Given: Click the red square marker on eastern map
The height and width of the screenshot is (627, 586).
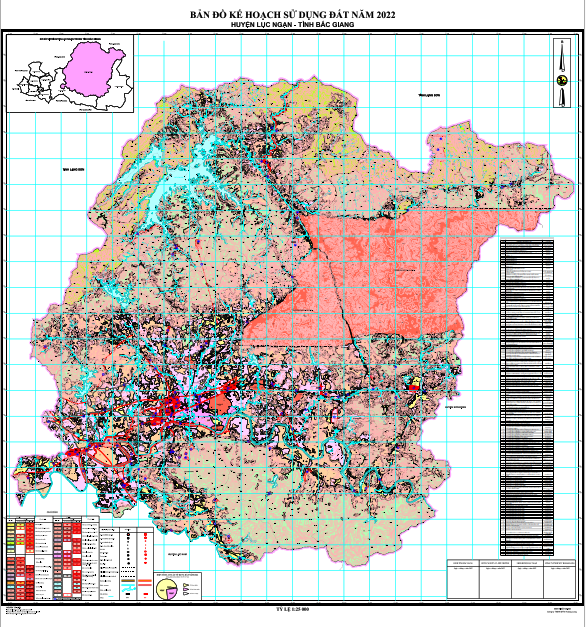Looking at the screenshot, I should (412, 387).
